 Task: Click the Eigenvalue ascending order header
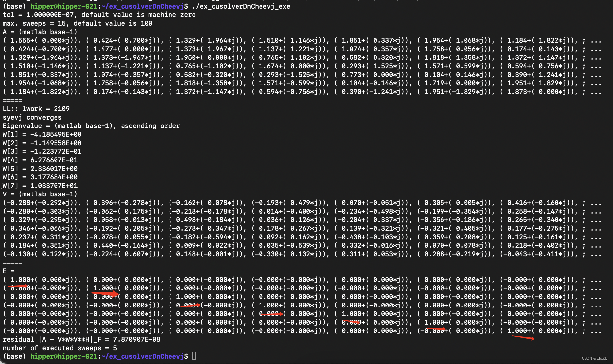tap(91, 126)
